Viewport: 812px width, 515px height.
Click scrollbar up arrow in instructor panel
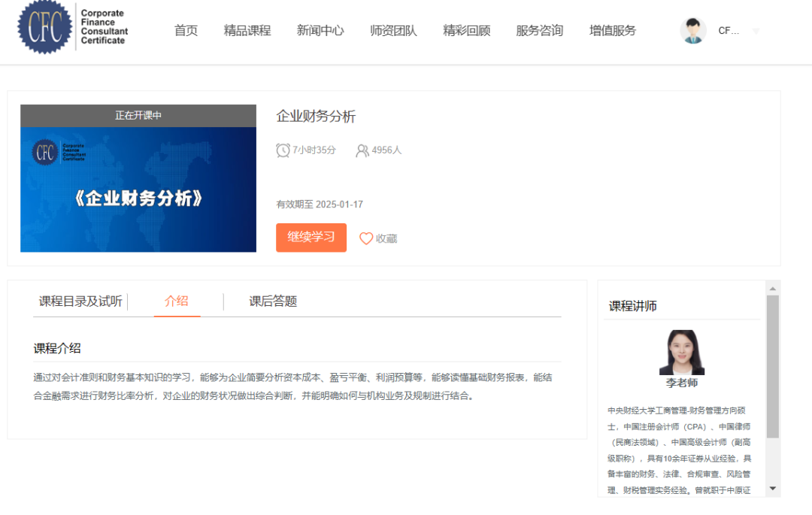click(x=773, y=289)
